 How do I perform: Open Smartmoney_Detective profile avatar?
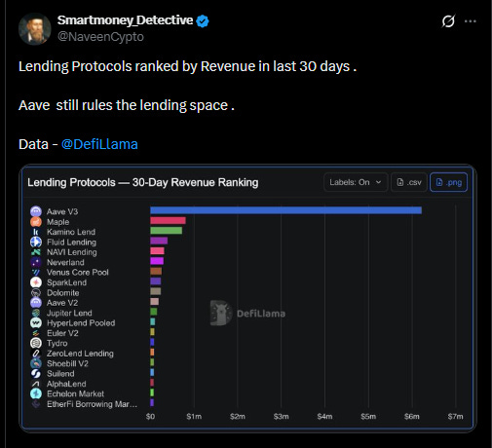[x=35, y=29]
